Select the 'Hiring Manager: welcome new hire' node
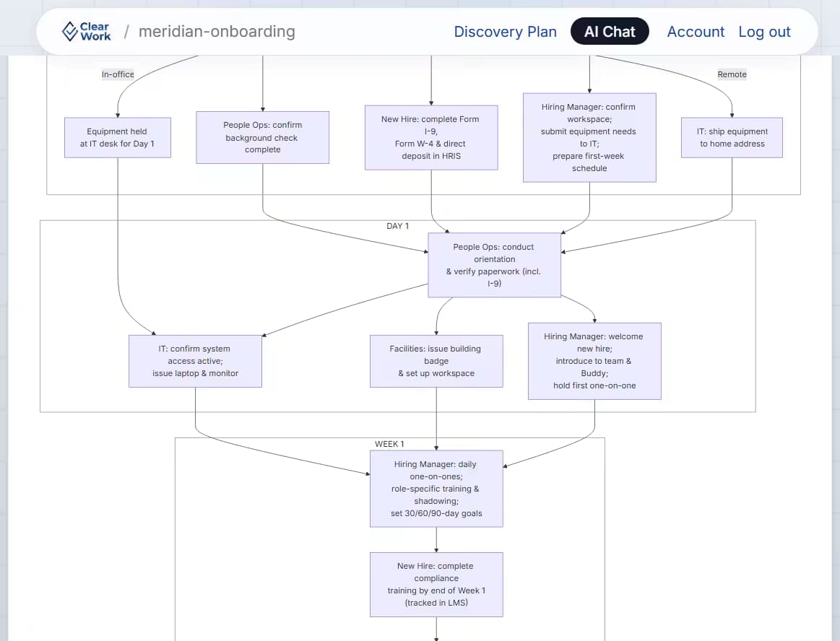Image resolution: width=840 pixels, height=641 pixels. pos(594,361)
